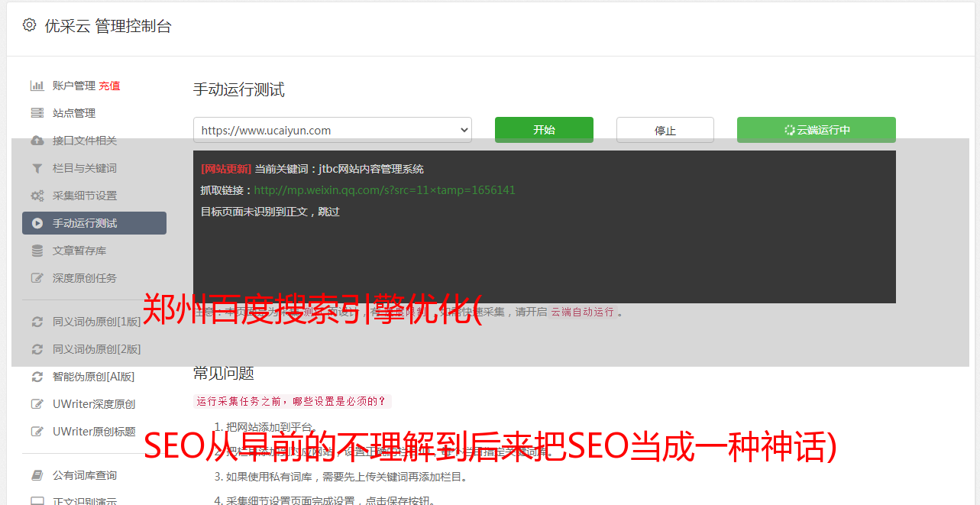
Task: Click the mp.weixin.qq.com link in the log
Action: [x=384, y=190]
